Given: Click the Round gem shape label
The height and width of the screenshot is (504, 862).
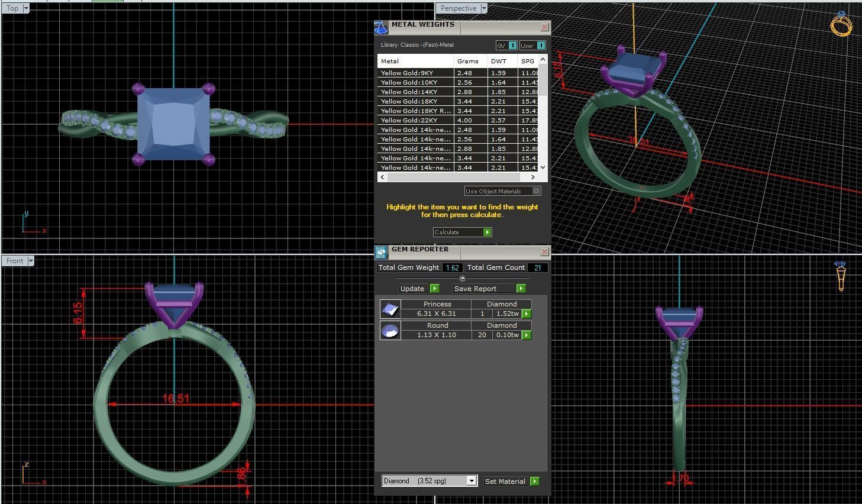Looking at the screenshot, I should 437,325.
